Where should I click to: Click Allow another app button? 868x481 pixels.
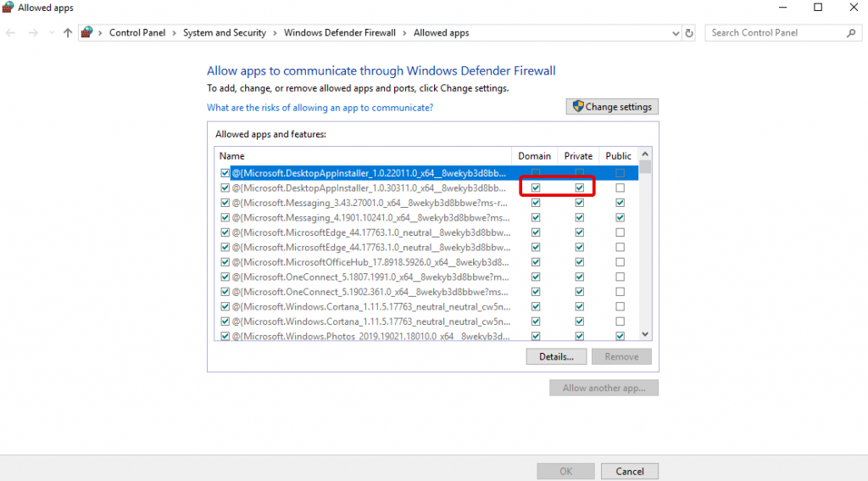point(604,388)
